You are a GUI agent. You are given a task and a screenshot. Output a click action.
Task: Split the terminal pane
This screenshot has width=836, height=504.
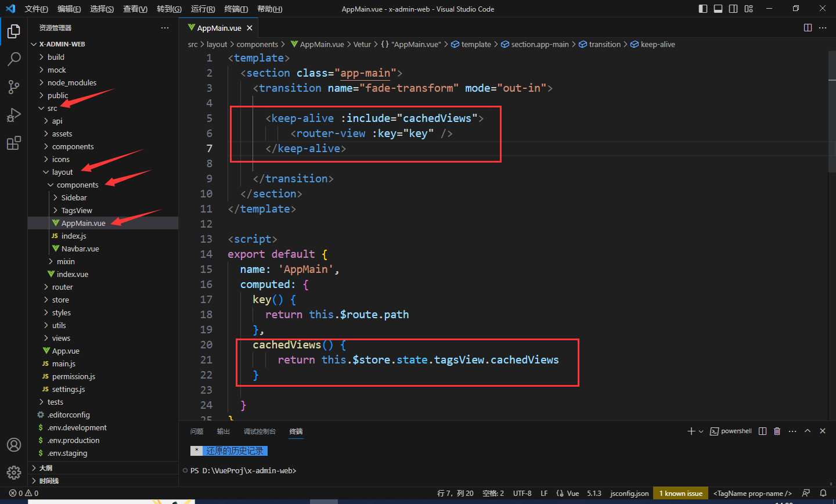[x=763, y=431]
